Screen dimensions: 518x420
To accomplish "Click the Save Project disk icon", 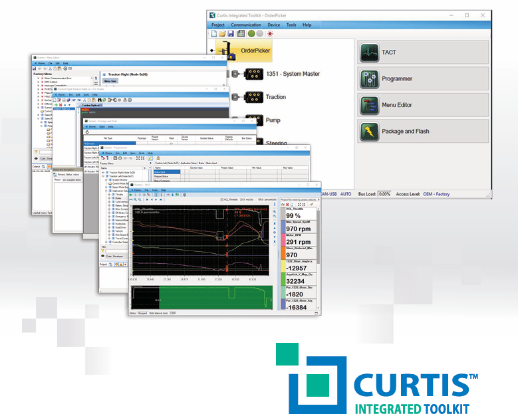I will (230, 33).
